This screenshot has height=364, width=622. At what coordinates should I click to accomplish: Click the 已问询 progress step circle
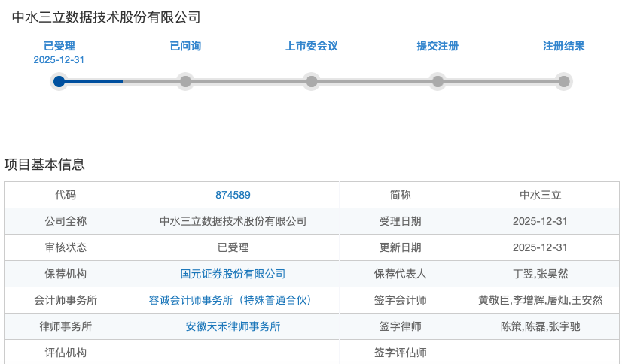[x=185, y=81]
